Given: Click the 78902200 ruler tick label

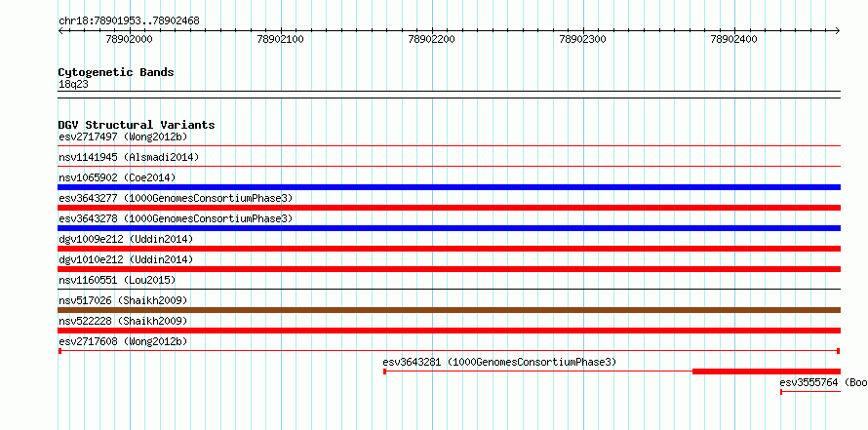Looking at the screenshot, I should 431,39.
